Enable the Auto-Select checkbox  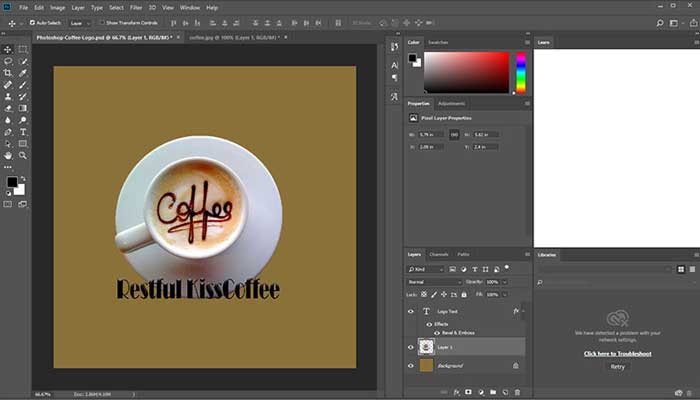click(33, 21)
